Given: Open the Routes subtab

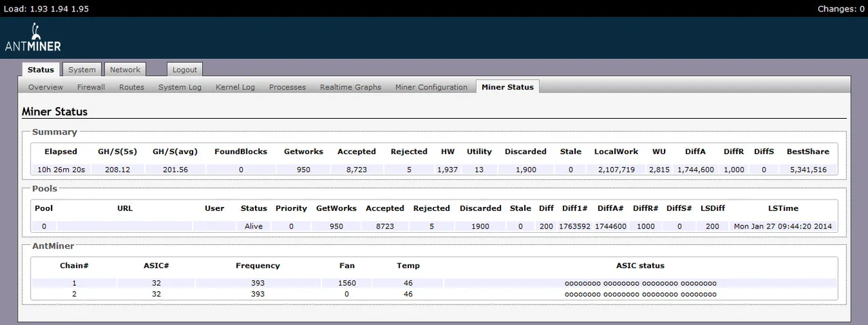Looking at the screenshot, I should [132, 87].
